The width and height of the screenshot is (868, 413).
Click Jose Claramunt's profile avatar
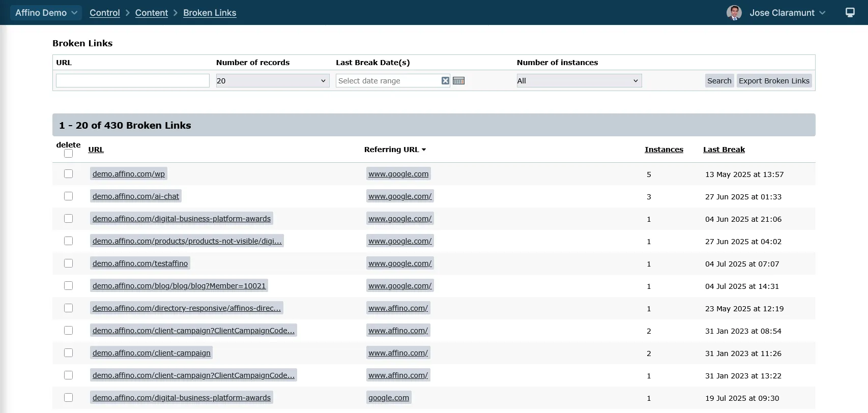(x=734, y=13)
